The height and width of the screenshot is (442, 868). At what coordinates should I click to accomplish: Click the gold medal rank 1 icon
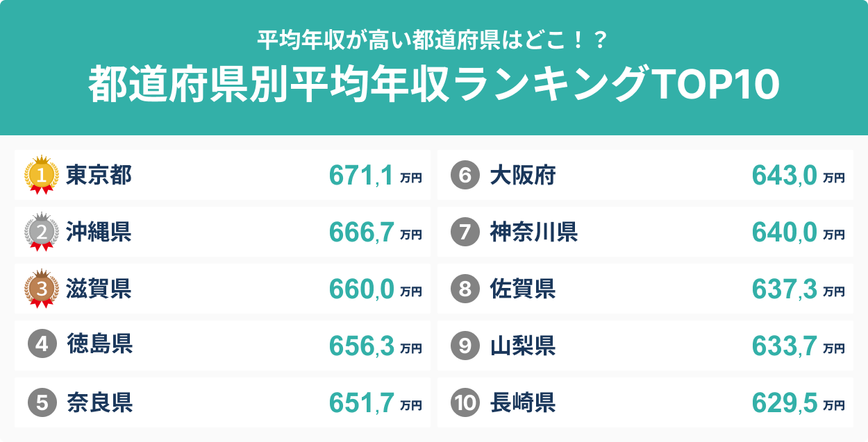click(41, 175)
